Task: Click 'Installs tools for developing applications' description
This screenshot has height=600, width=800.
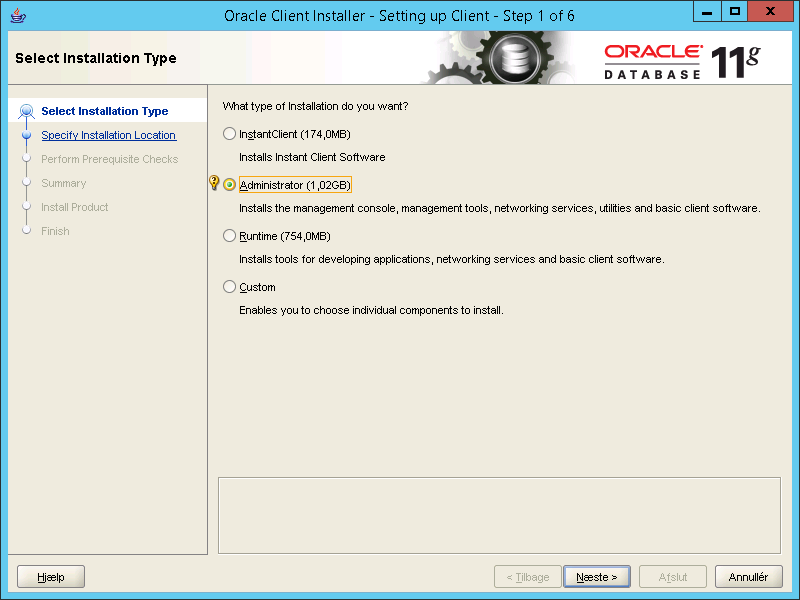Action: coord(452,259)
